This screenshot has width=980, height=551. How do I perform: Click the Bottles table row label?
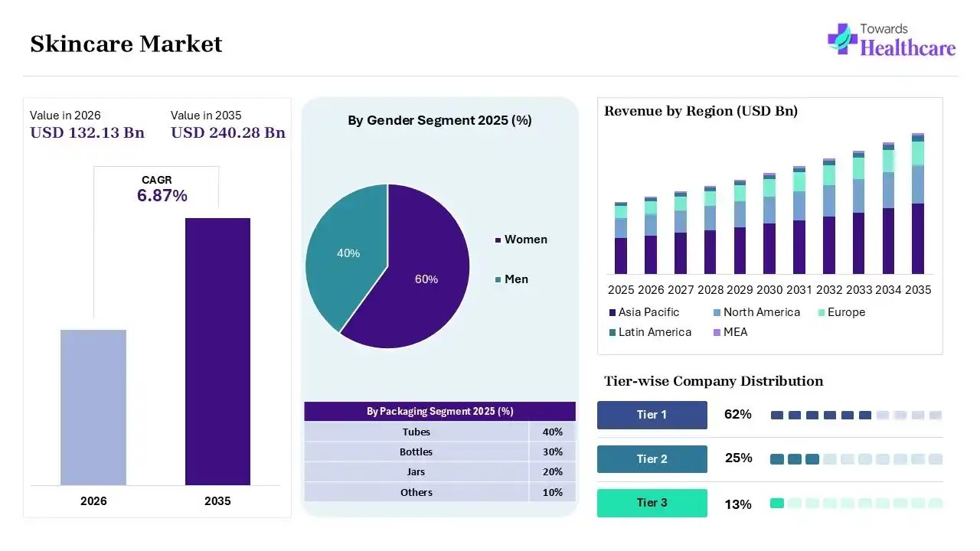(416, 452)
